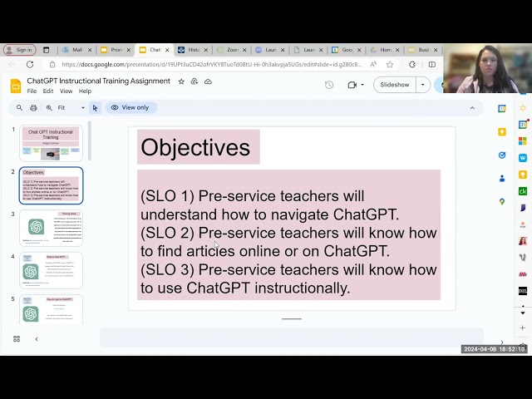Open Contacts in side panel
The image size is (532, 399).
coord(502,179)
